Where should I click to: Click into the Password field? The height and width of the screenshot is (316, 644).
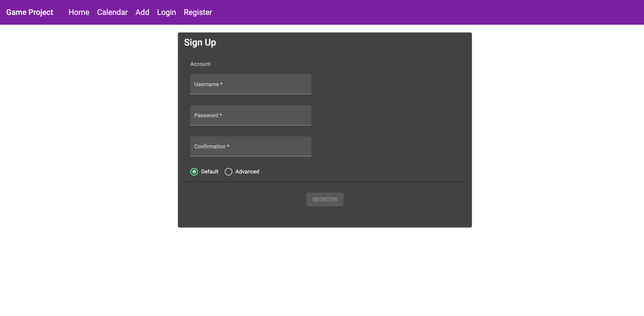pos(250,115)
